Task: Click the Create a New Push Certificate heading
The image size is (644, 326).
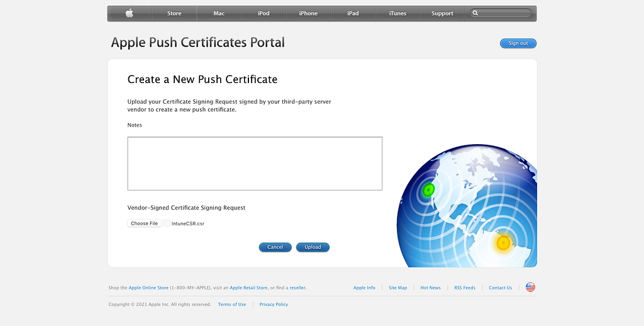Action: (203, 79)
